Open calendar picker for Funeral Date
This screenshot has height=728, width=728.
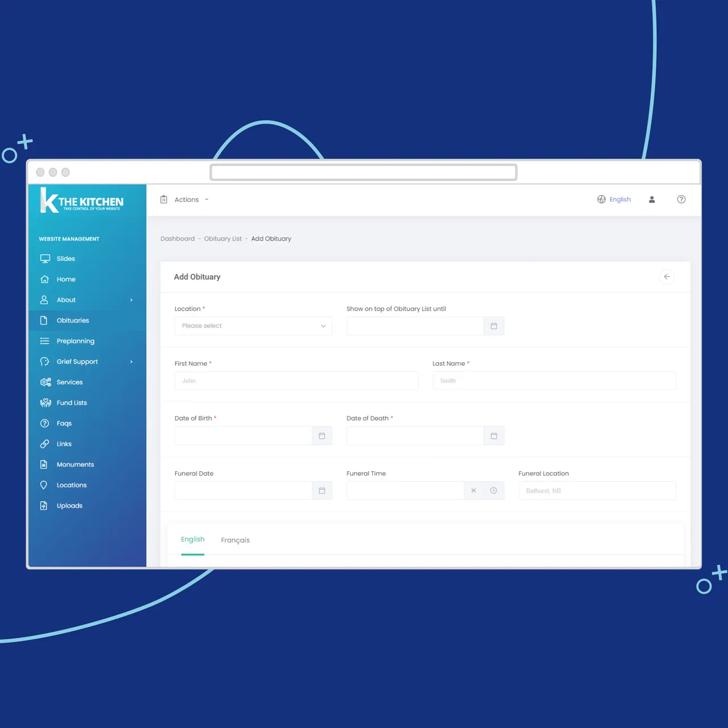click(x=322, y=491)
